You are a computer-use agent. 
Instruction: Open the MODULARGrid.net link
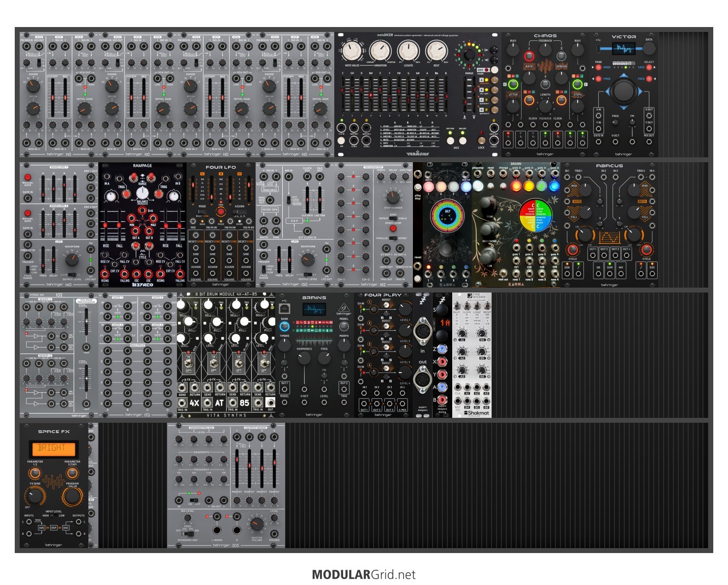point(364,574)
